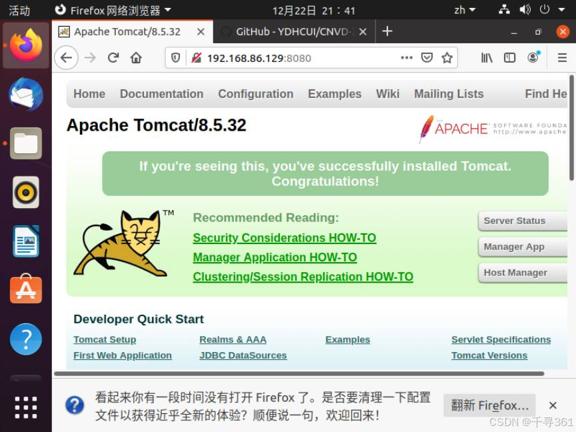The width and height of the screenshot is (576, 432).
Task: Open the Examples navigation bar item
Action: coord(335,94)
